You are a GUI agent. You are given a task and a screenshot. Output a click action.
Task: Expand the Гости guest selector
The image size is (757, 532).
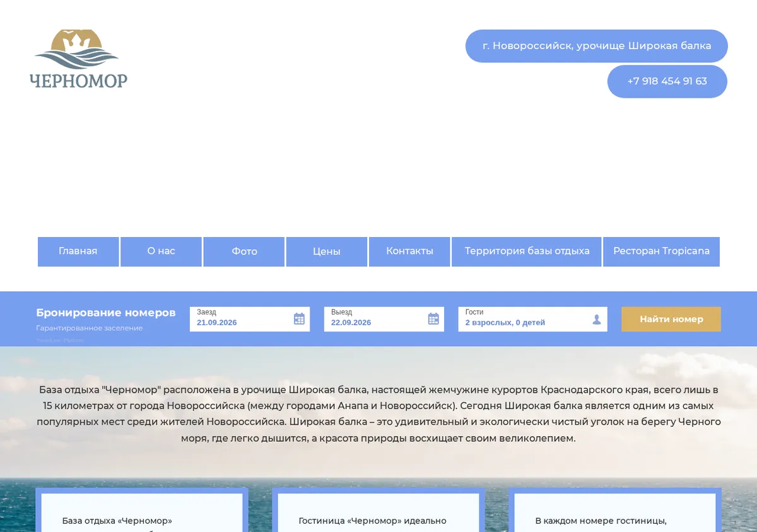pyautogui.click(x=533, y=319)
